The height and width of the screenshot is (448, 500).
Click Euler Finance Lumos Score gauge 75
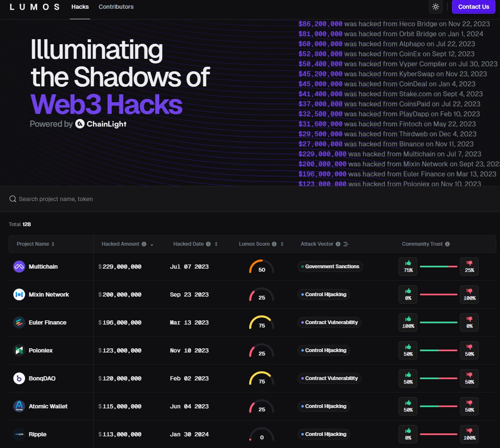[262, 323]
